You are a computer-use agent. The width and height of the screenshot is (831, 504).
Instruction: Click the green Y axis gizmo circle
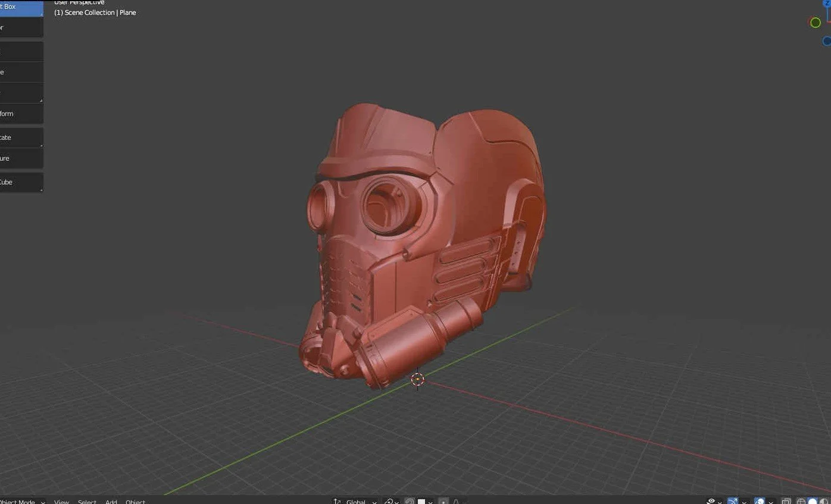tap(815, 23)
